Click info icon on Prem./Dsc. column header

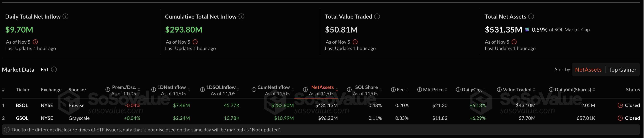[108, 89]
